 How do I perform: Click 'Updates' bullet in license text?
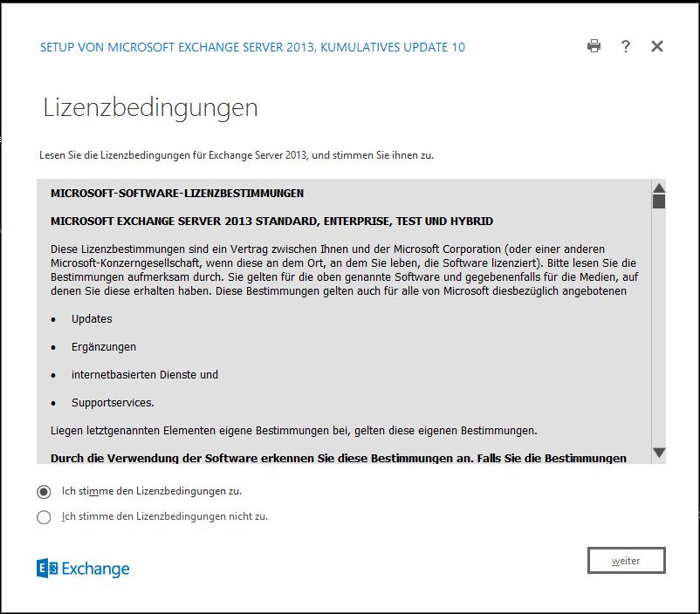[92, 319]
